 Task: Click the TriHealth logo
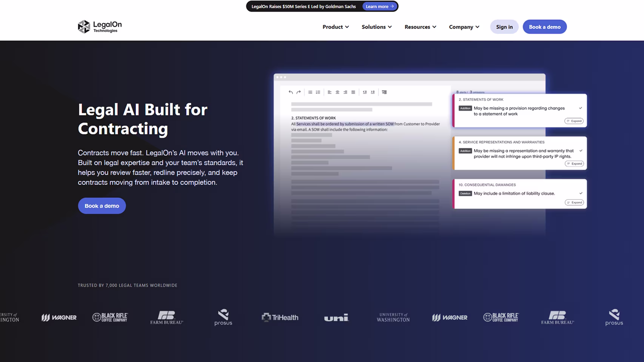point(280,318)
